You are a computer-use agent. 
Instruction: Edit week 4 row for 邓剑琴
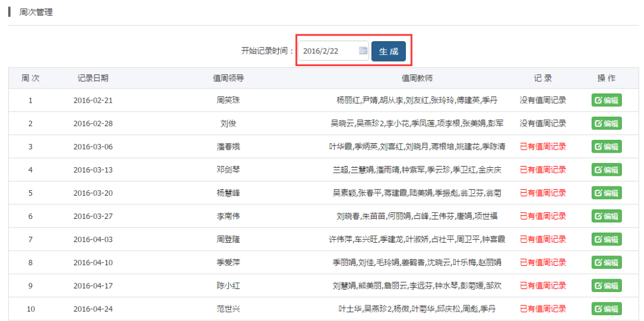tap(606, 169)
